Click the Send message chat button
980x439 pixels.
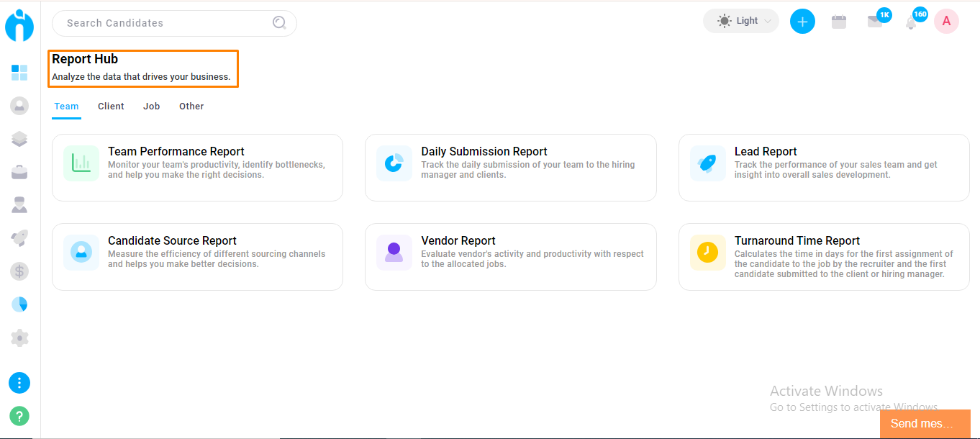925,424
